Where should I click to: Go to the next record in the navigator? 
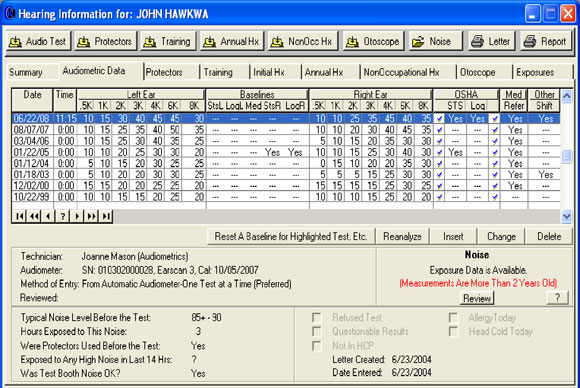pyautogui.click(x=77, y=216)
